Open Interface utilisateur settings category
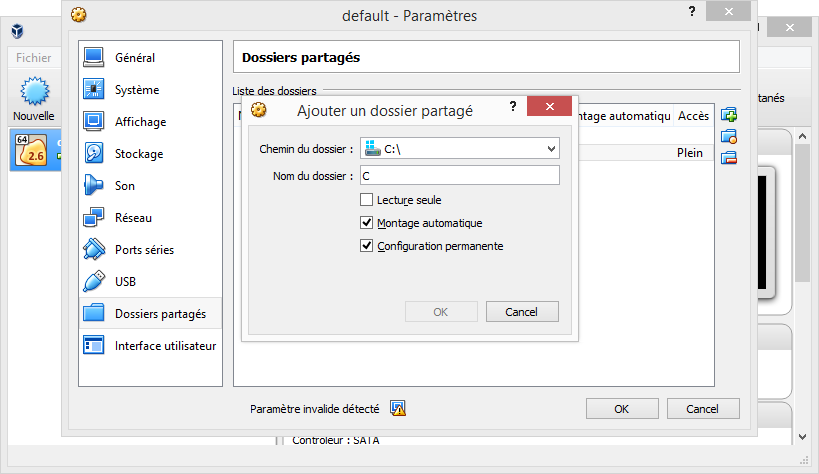 click(165, 346)
